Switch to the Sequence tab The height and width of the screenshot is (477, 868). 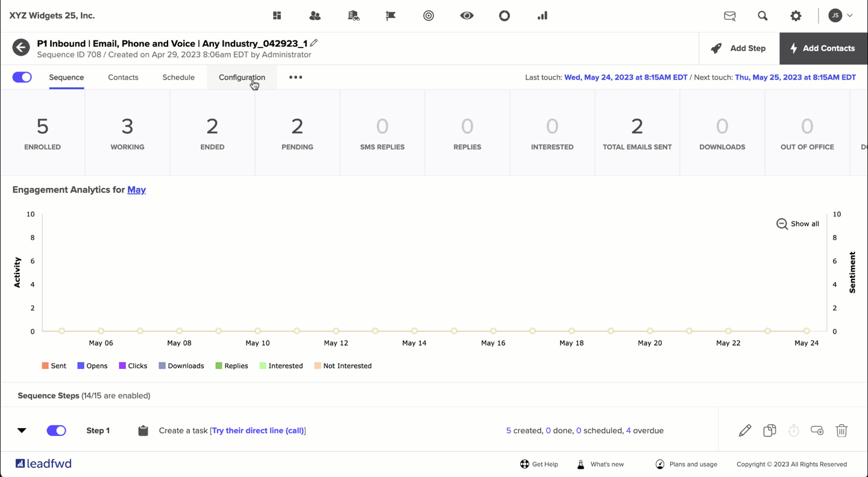(x=66, y=77)
